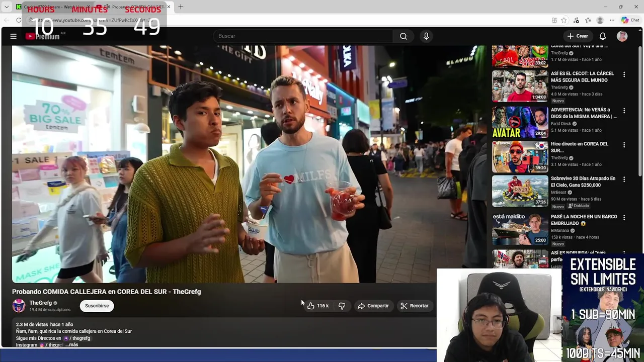Reload the page with the refresh icon
The width and height of the screenshot is (644, 362).
[19, 20]
